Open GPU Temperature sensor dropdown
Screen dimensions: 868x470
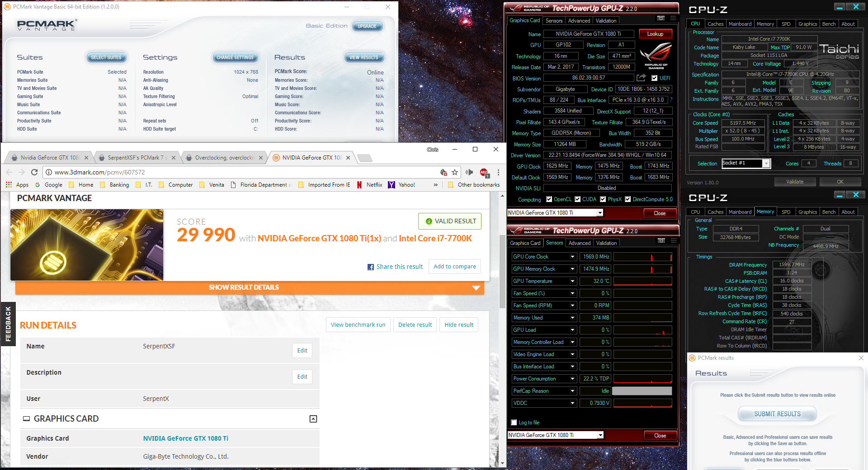click(572, 281)
